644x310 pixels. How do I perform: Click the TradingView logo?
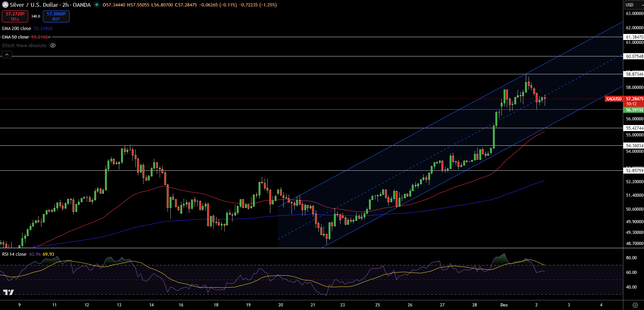point(8,292)
